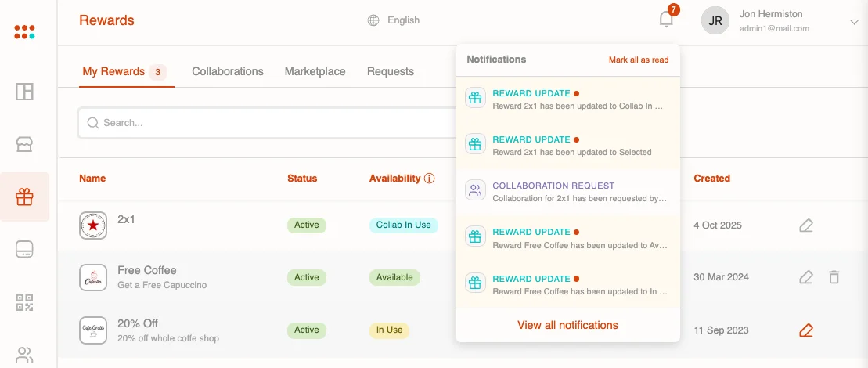Click the 20% Off reward name
The width and height of the screenshot is (868, 368).
click(138, 323)
